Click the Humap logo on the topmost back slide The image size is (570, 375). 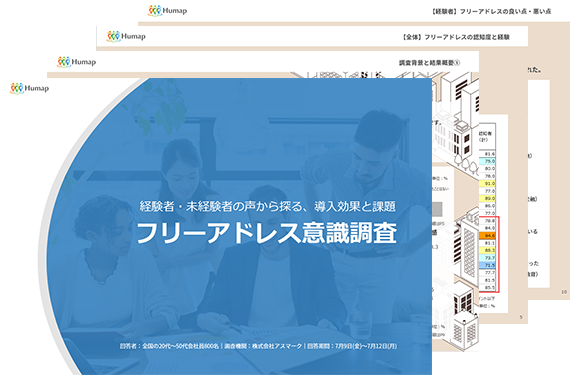[x=168, y=11]
